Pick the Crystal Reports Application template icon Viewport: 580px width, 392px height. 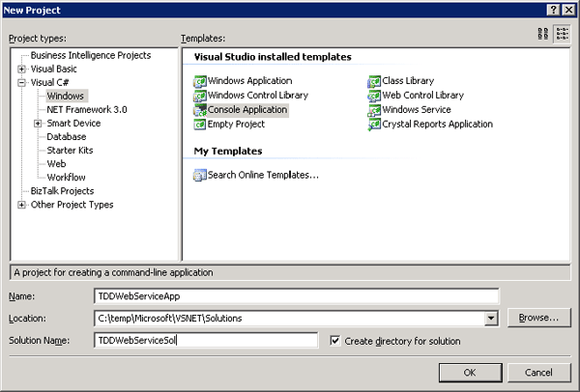click(374, 125)
